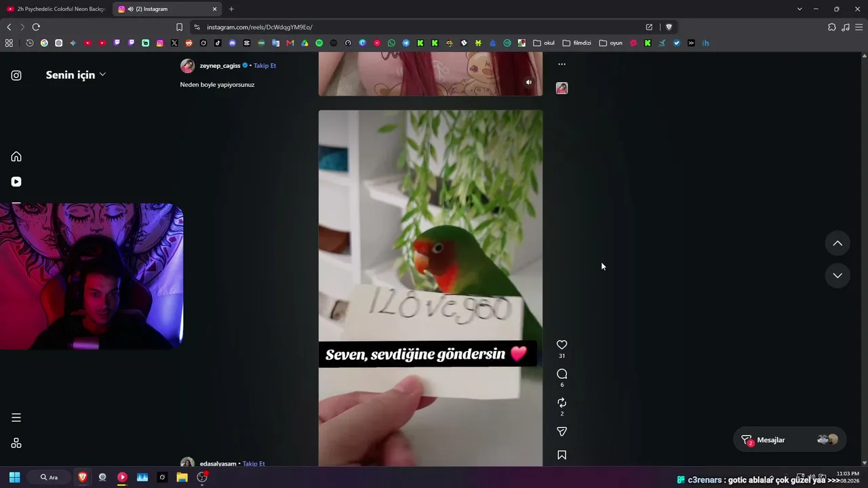This screenshot has height=488, width=868.
Task: Open the apps grid in the bookmarks bar
Action: click(x=9, y=43)
